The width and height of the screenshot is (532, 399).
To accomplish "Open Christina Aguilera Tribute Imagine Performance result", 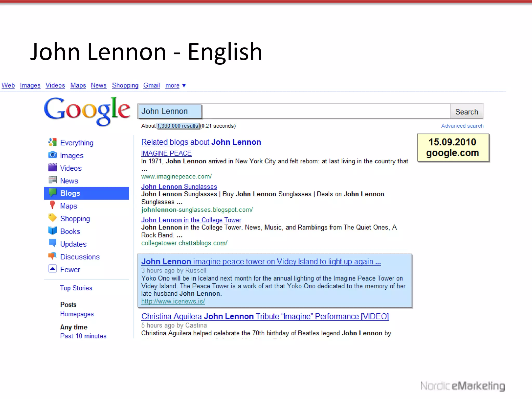I will tap(265, 316).
